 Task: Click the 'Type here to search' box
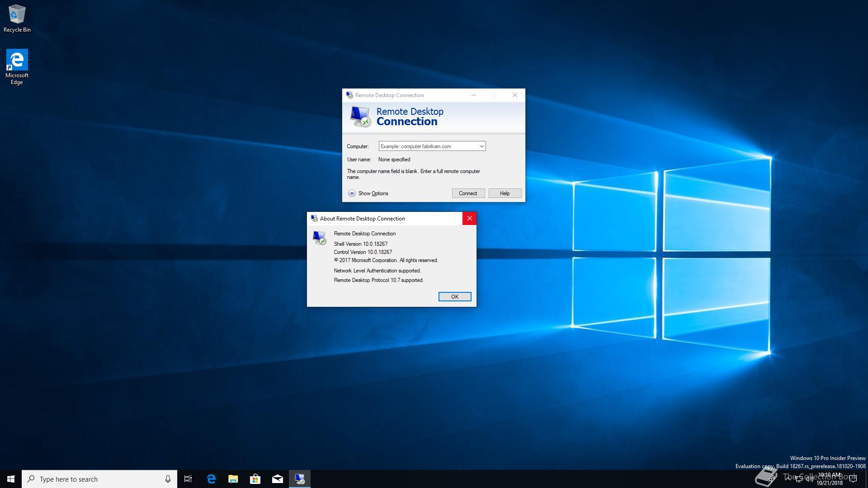click(99, 479)
